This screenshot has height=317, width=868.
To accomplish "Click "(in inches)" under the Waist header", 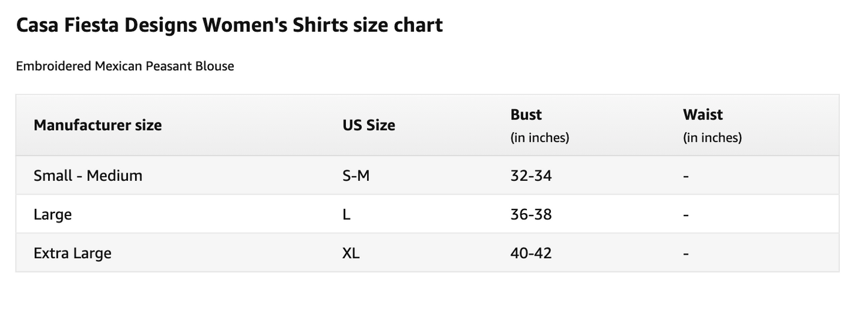I will point(712,137).
